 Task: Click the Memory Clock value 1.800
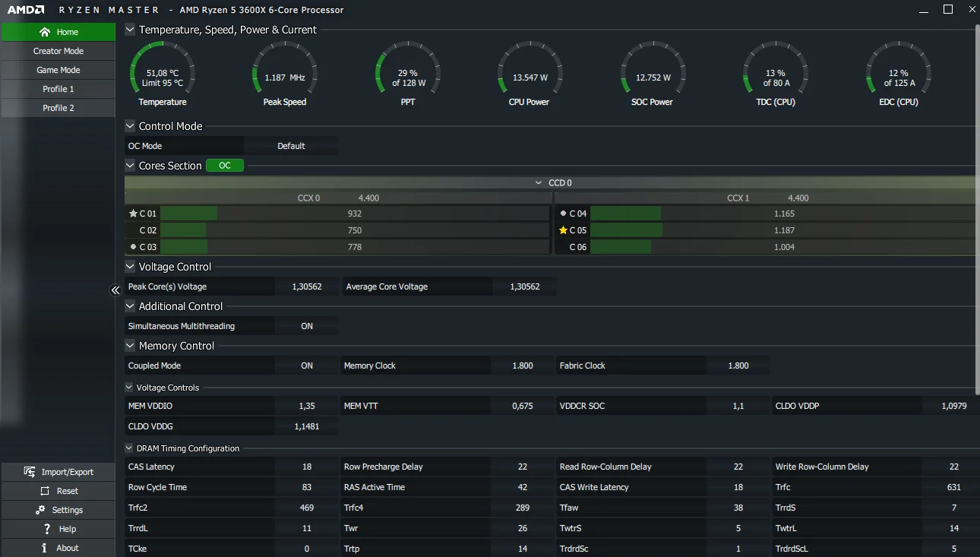click(523, 366)
